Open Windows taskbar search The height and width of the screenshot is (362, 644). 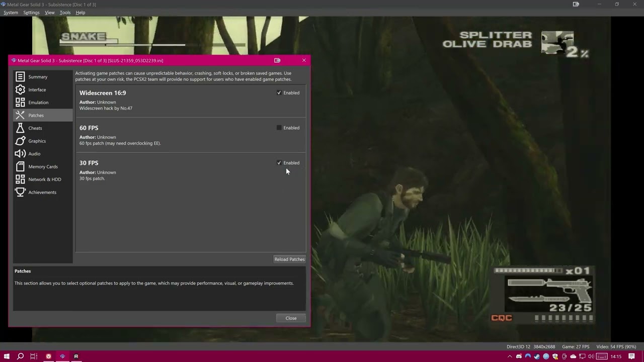[x=20, y=356]
